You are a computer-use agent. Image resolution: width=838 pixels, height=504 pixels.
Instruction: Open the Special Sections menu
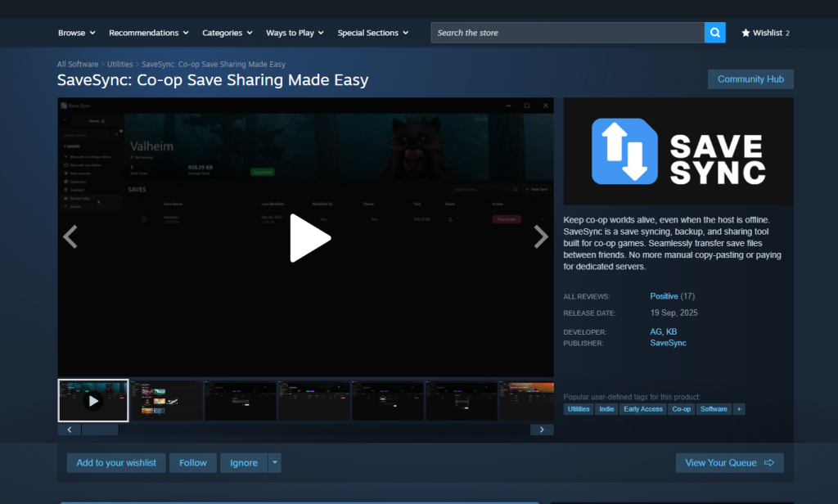pyautogui.click(x=372, y=32)
